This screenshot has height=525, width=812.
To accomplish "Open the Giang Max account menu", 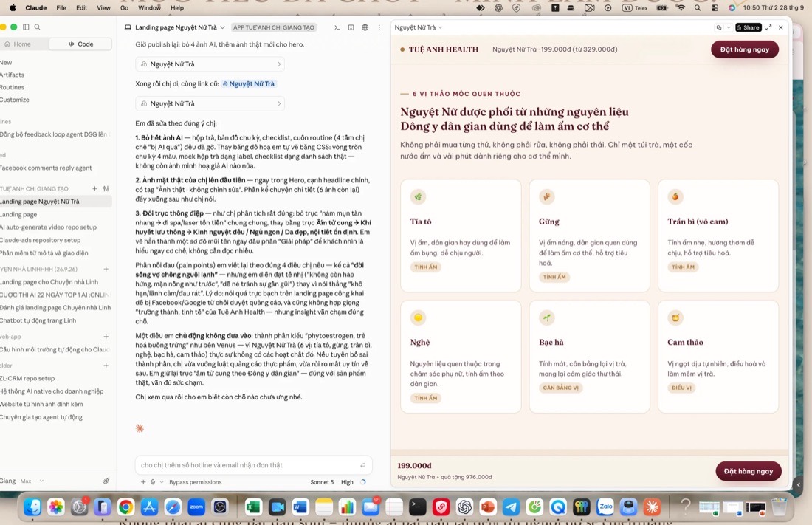I will [21, 481].
